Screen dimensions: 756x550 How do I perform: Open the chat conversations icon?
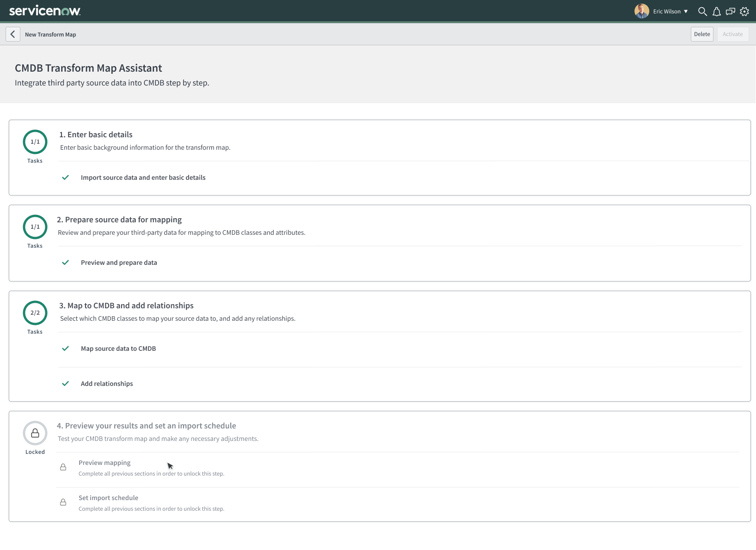pos(731,12)
